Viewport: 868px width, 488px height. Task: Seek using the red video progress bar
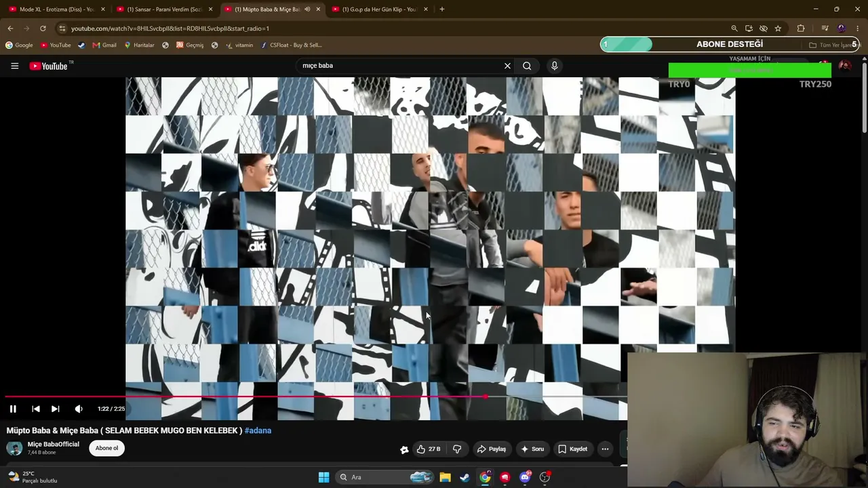315,396
